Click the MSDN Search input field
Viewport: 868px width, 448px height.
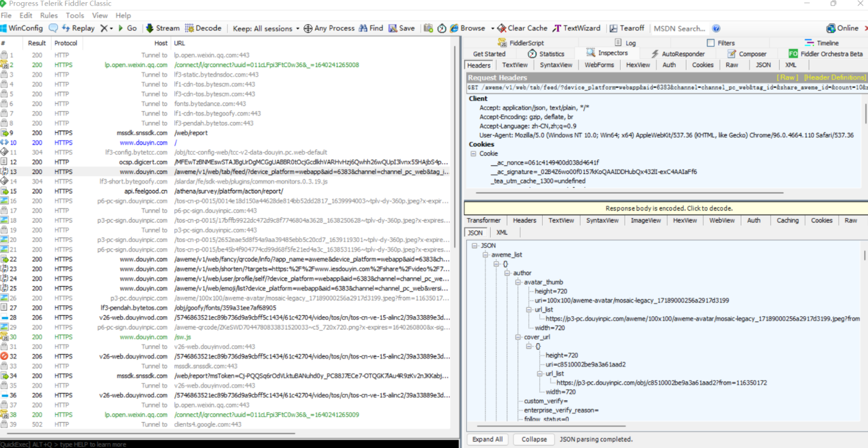[x=679, y=29]
